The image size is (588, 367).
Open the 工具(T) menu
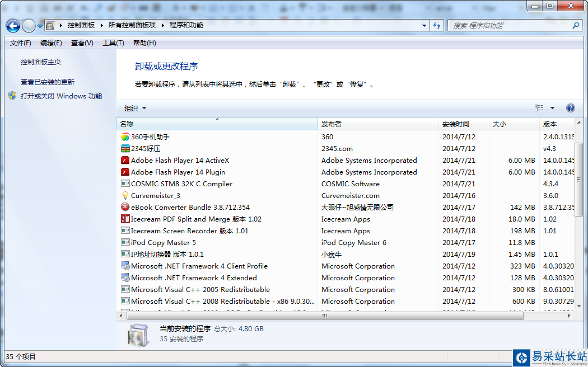[113, 43]
